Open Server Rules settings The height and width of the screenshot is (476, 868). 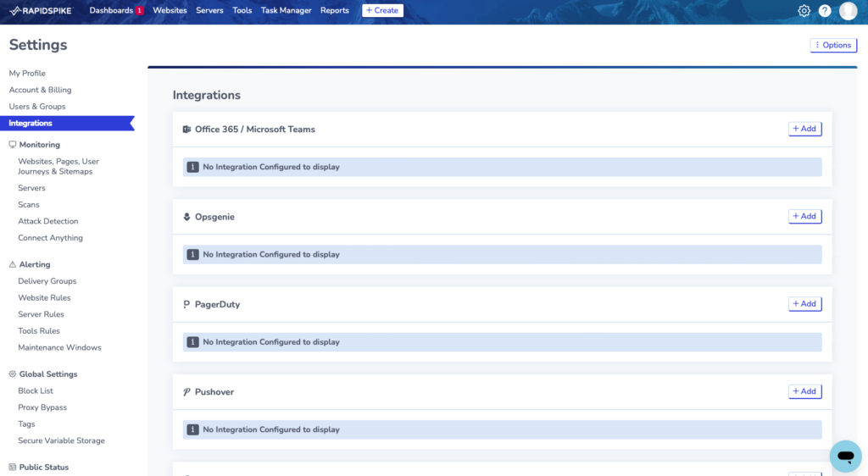click(x=41, y=314)
